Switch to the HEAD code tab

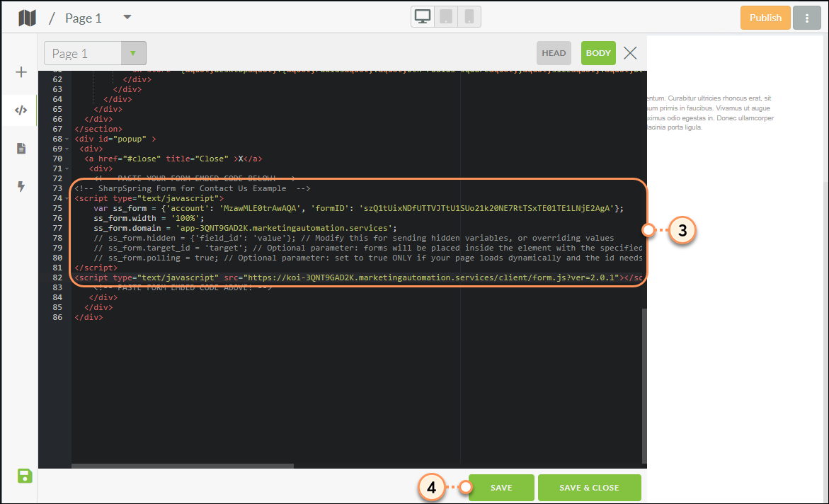[x=554, y=53]
